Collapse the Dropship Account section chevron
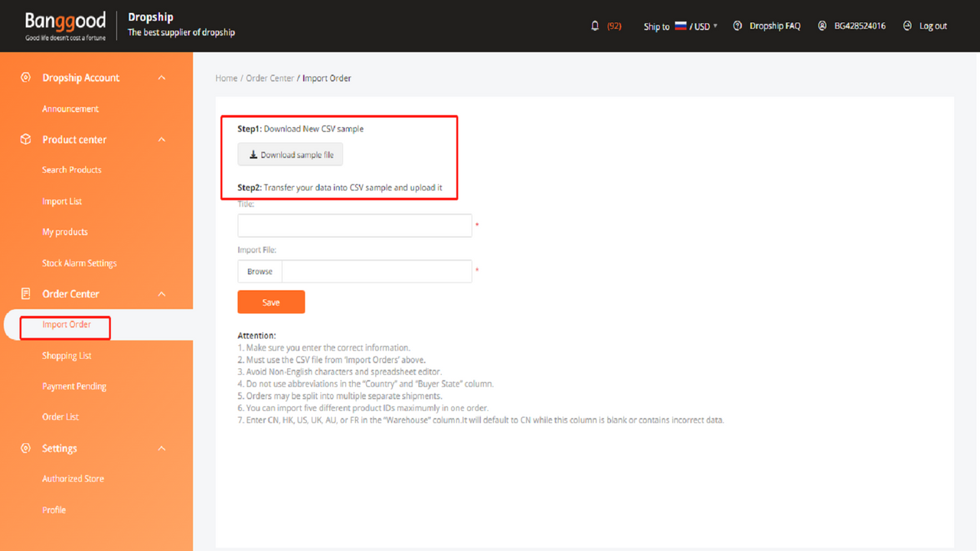 point(162,78)
